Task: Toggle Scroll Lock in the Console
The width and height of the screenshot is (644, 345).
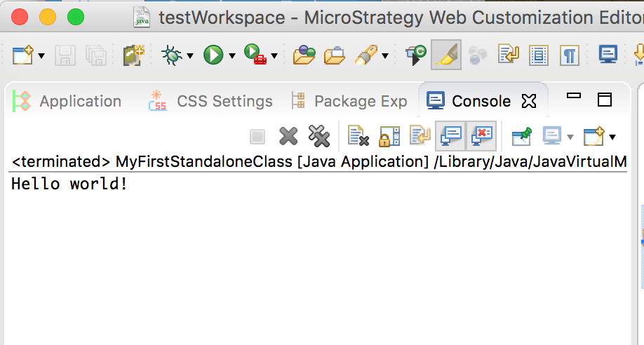Action: click(389, 137)
